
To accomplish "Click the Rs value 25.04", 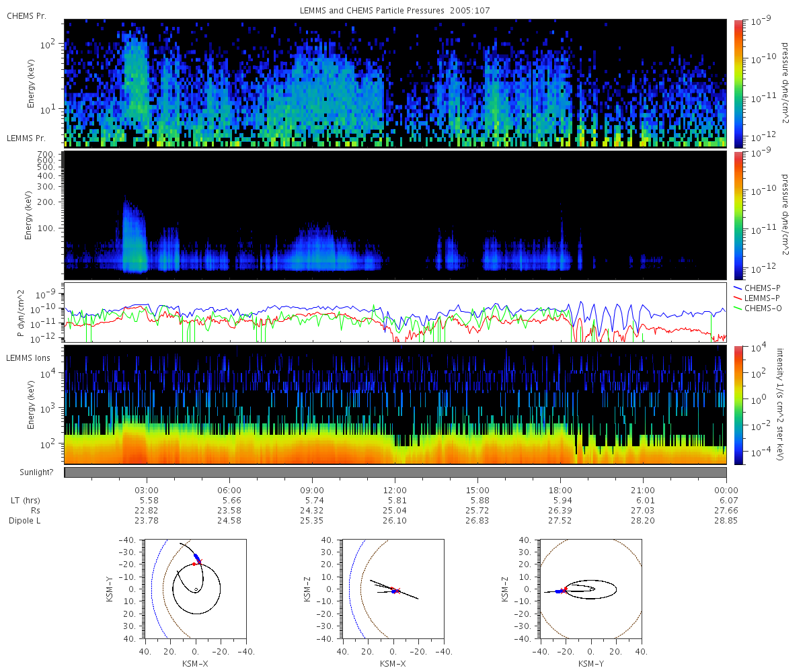I will pos(395,511).
